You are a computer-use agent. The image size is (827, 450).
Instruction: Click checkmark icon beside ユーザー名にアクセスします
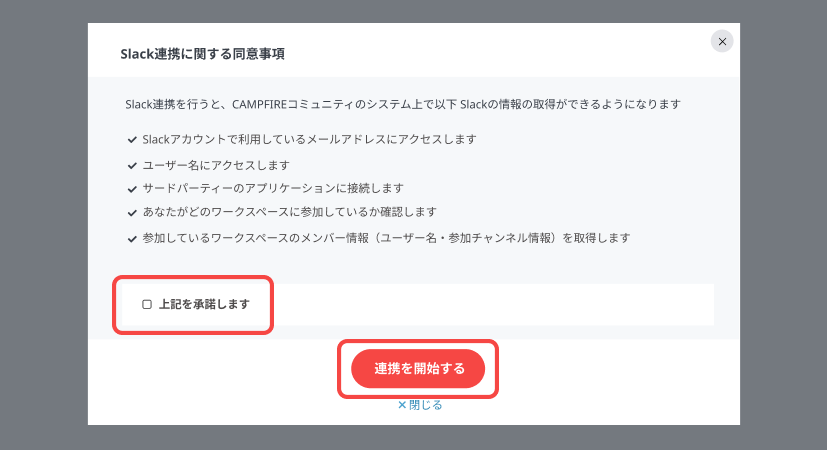132,164
